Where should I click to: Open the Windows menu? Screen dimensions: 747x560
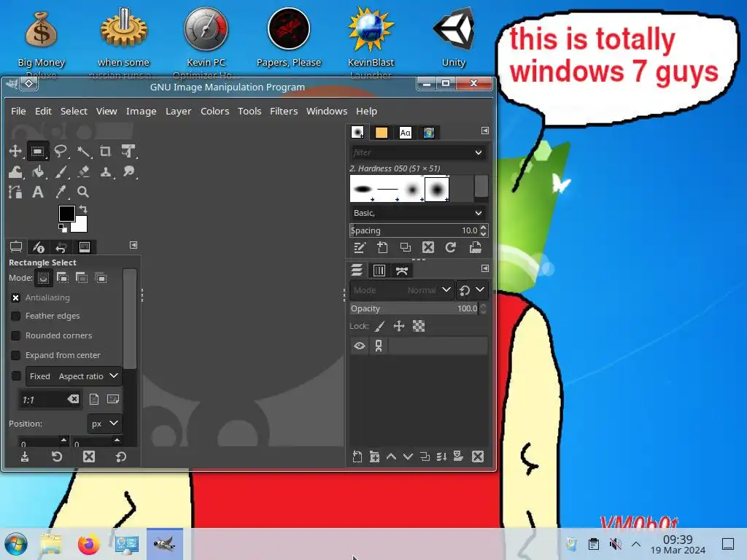[326, 111]
